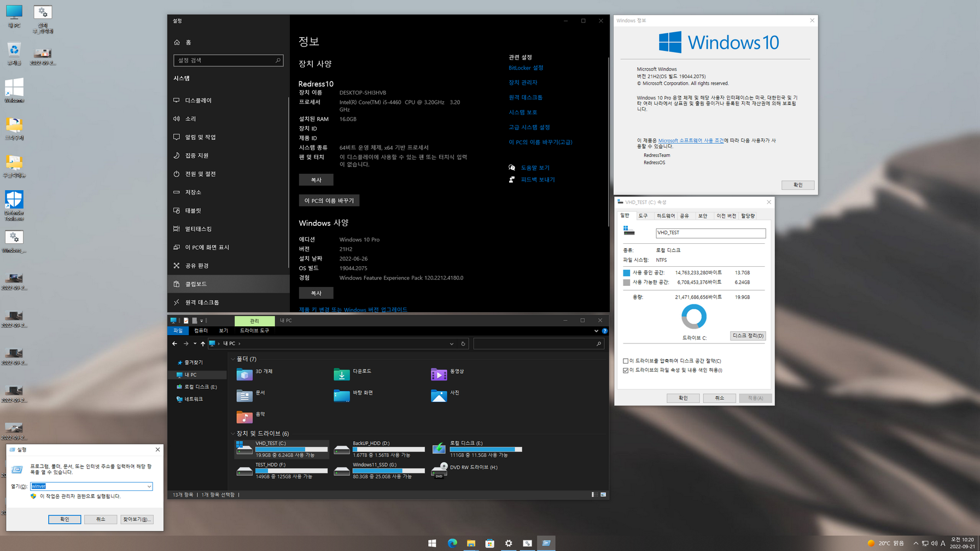Open Explorer 보기 ribbon tab

(x=223, y=331)
